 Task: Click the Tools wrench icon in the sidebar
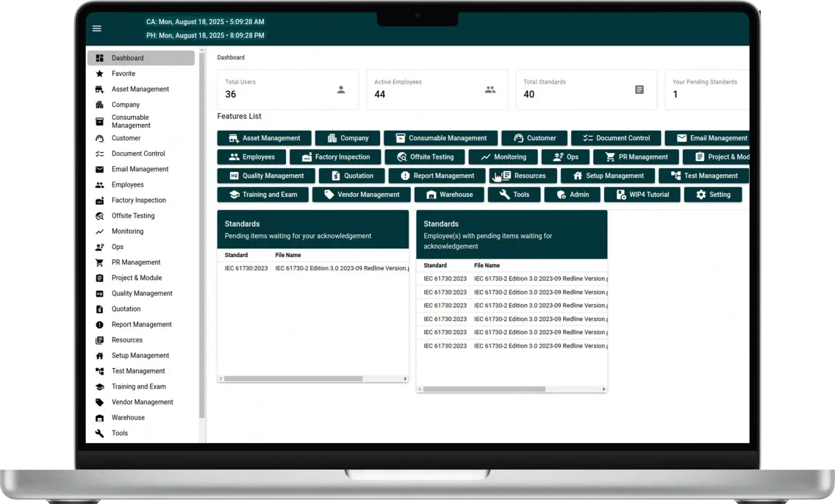(x=99, y=433)
